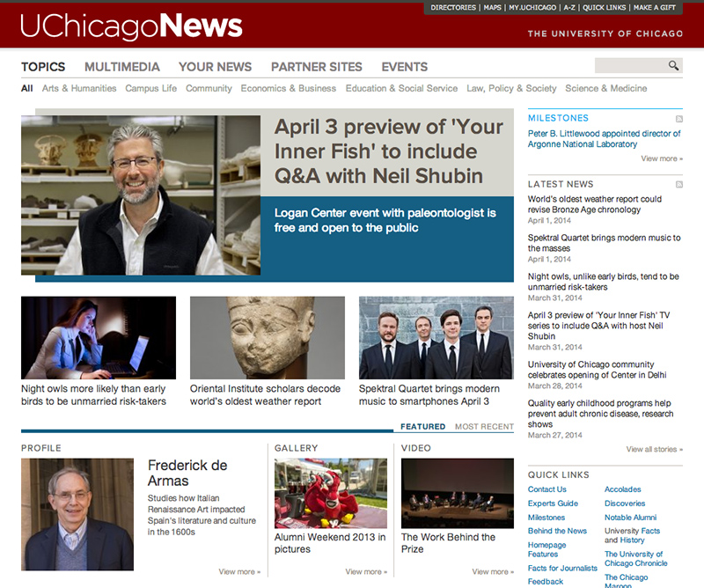Open the Directories link
Viewport: 704px width, 588px height.
(453, 8)
